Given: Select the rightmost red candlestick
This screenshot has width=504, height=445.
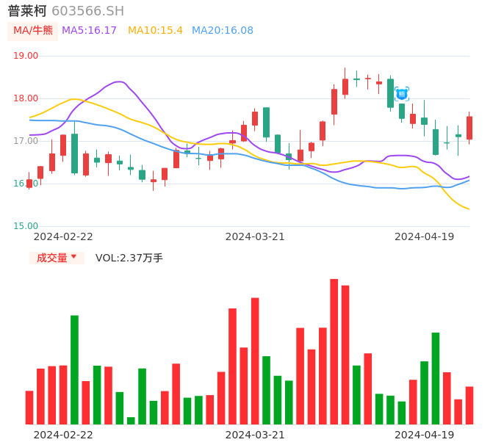Looking at the screenshot, I should (x=469, y=128).
